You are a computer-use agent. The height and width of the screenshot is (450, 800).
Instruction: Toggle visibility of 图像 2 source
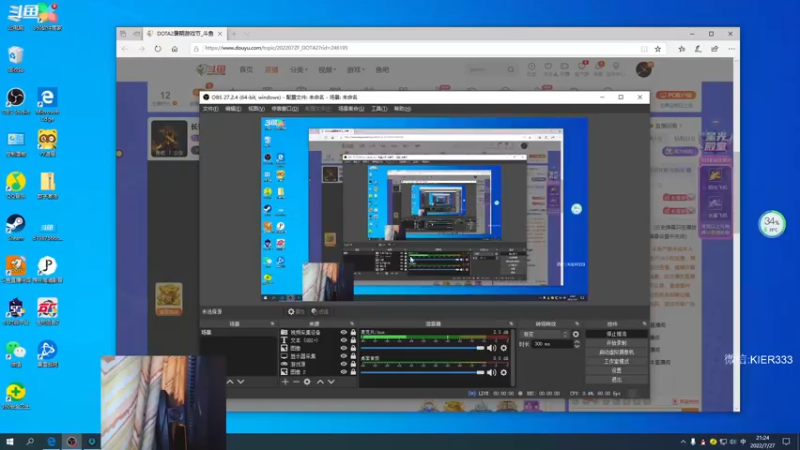(343, 372)
